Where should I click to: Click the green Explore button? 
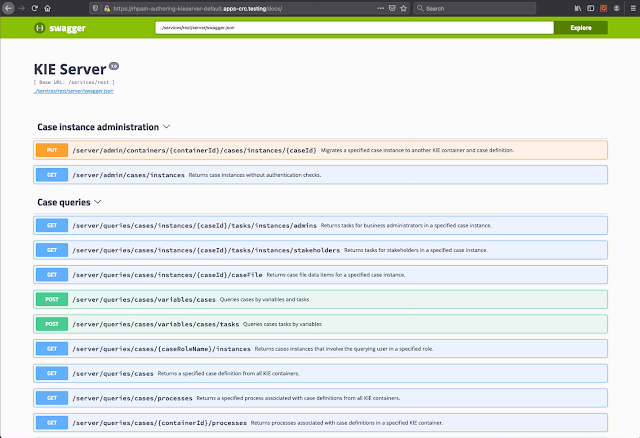[581, 28]
